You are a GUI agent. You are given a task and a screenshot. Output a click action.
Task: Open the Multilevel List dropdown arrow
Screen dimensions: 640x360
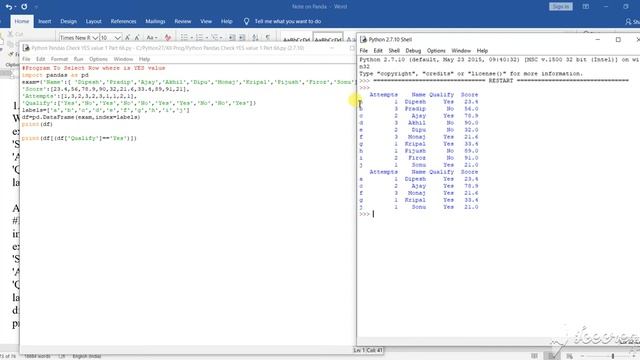(x=221, y=38)
